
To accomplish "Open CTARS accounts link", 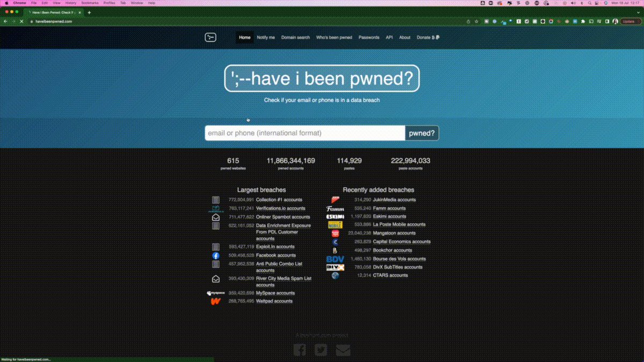I will click(391, 276).
